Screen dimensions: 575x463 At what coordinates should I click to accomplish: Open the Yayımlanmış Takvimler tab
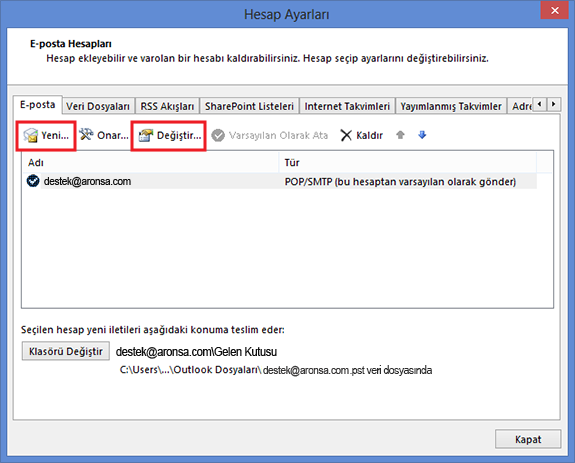[x=451, y=106]
